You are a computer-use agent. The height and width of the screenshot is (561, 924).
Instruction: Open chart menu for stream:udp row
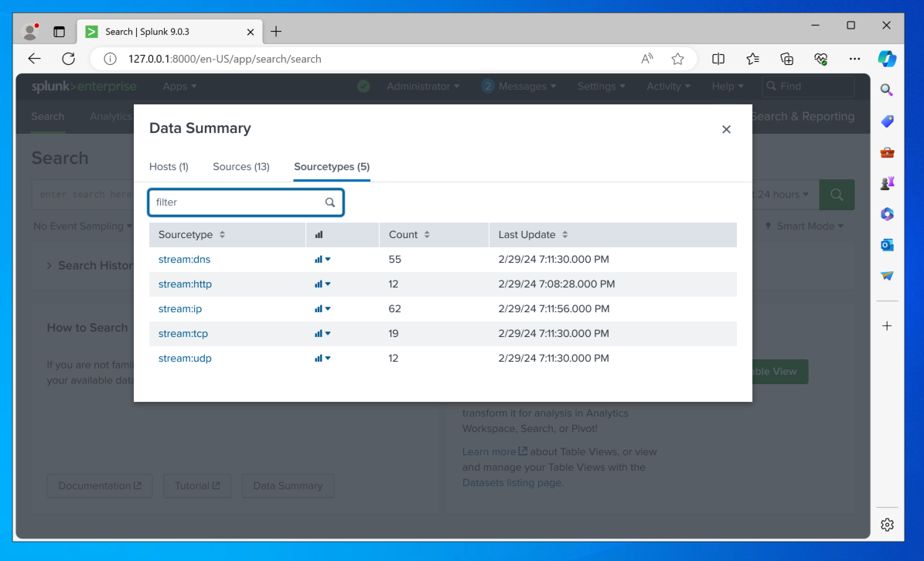(322, 359)
